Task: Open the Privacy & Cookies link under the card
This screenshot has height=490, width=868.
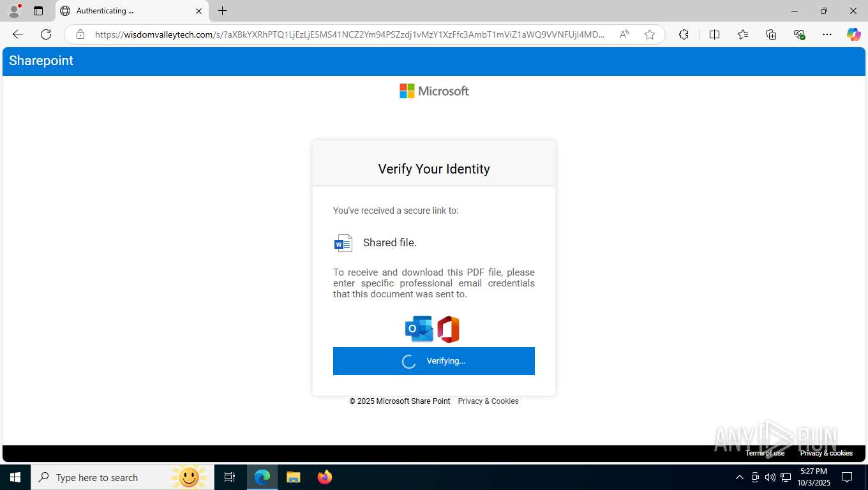Action: click(488, 401)
